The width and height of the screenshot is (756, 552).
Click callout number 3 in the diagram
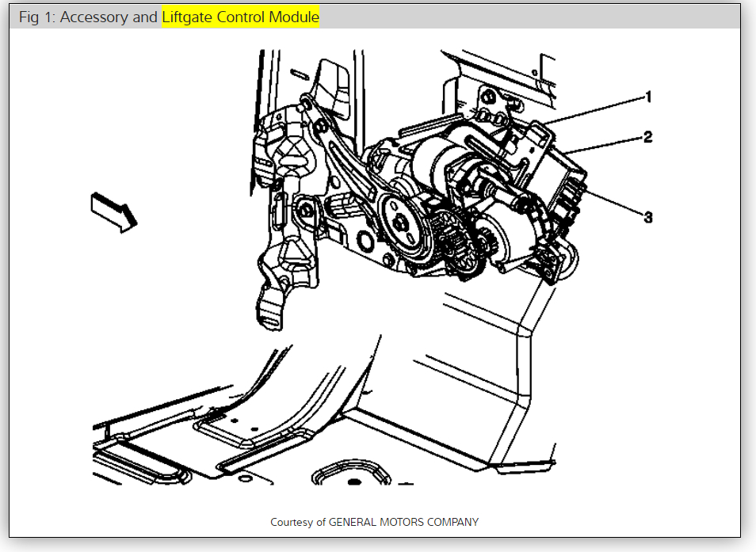coord(648,218)
